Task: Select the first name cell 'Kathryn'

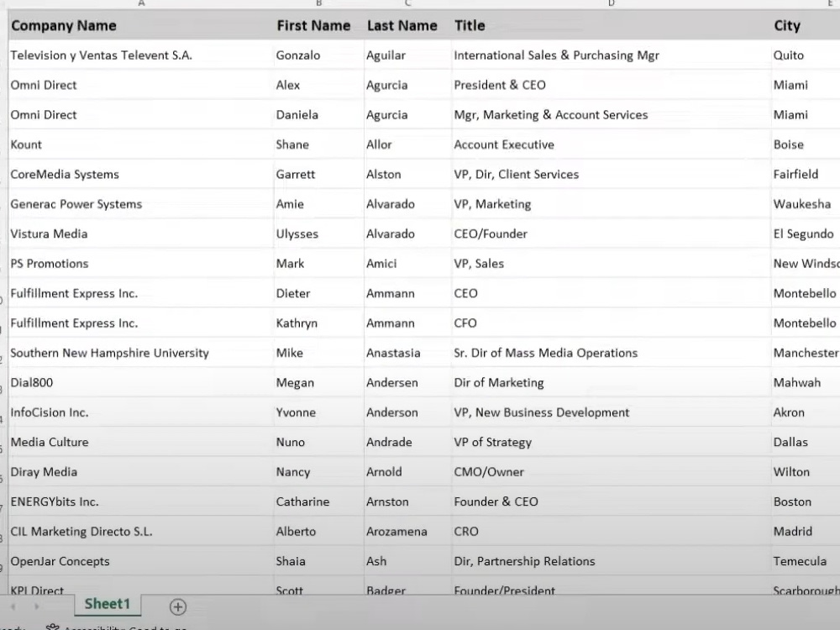Action: coord(318,323)
